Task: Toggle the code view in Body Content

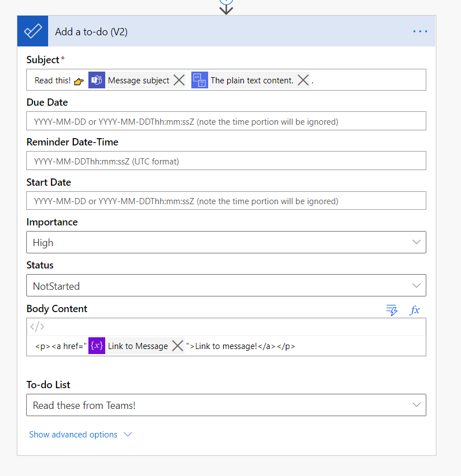Action: pyautogui.click(x=37, y=327)
